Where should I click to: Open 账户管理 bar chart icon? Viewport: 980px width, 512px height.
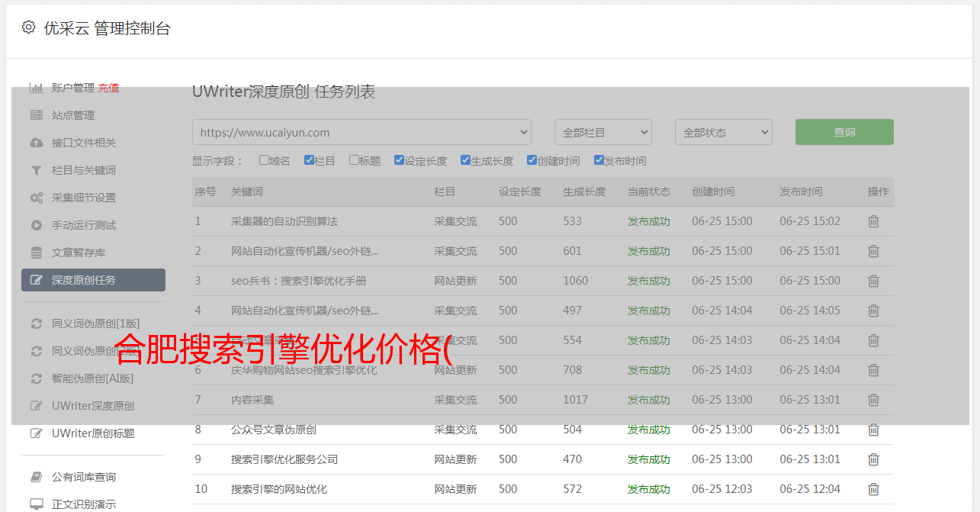click(x=36, y=88)
